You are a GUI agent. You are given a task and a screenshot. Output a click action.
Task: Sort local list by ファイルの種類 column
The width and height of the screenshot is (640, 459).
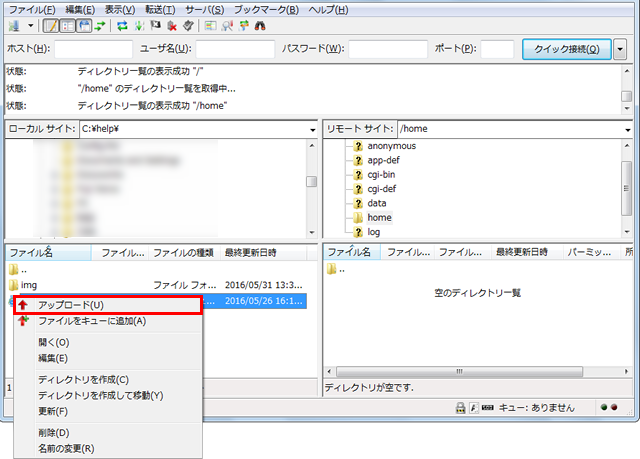(184, 253)
